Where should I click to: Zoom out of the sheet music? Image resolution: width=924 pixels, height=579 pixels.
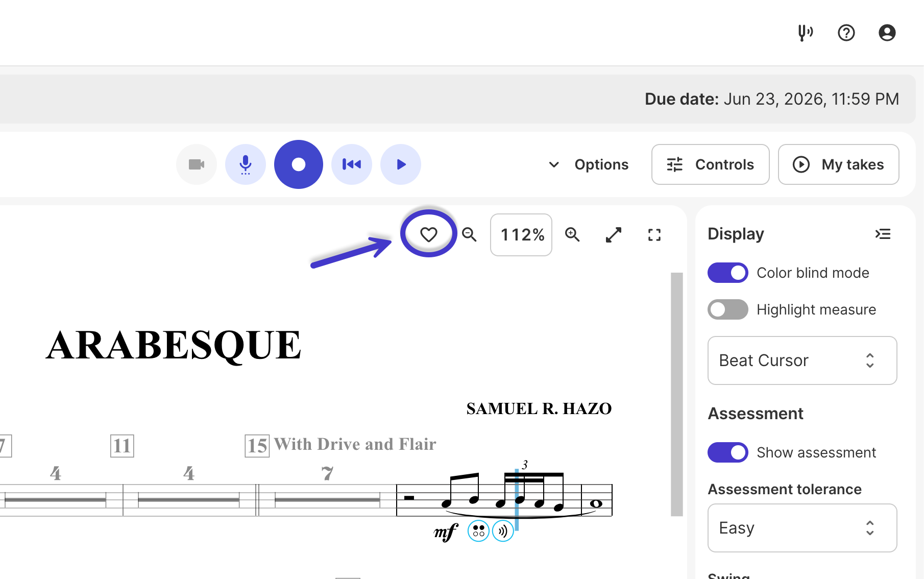coord(469,235)
